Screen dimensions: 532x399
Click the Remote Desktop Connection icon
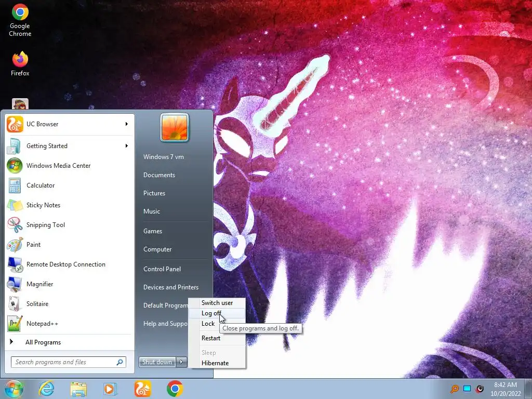coord(15,264)
